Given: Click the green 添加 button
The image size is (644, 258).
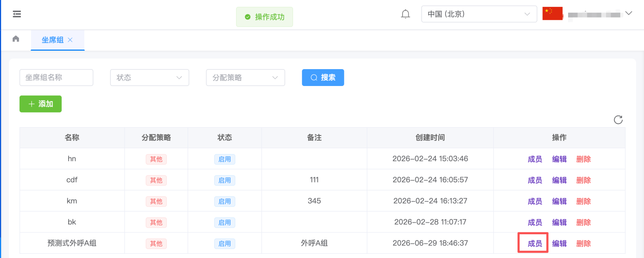Looking at the screenshot, I should (x=41, y=104).
